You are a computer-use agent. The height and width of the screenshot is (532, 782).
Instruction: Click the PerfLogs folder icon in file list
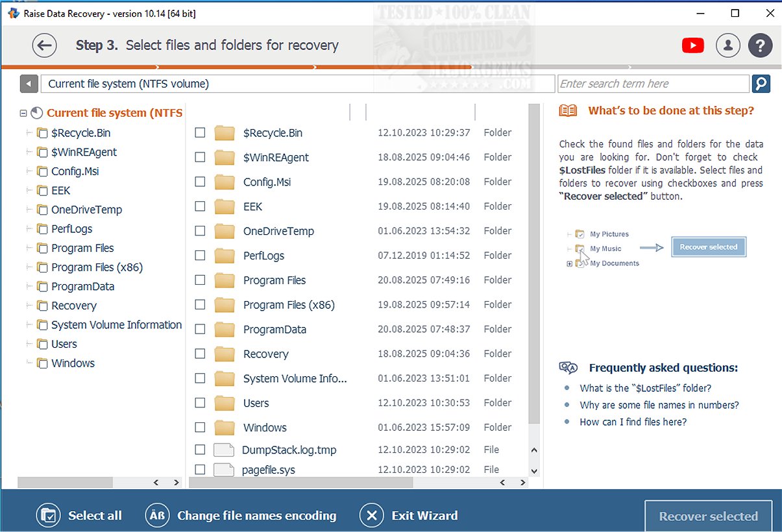pyautogui.click(x=225, y=256)
